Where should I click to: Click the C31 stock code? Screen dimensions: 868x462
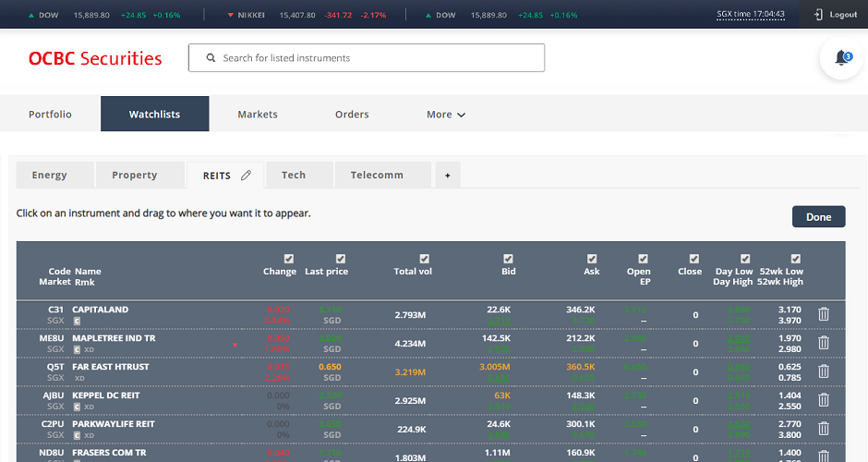pyautogui.click(x=56, y=310)
